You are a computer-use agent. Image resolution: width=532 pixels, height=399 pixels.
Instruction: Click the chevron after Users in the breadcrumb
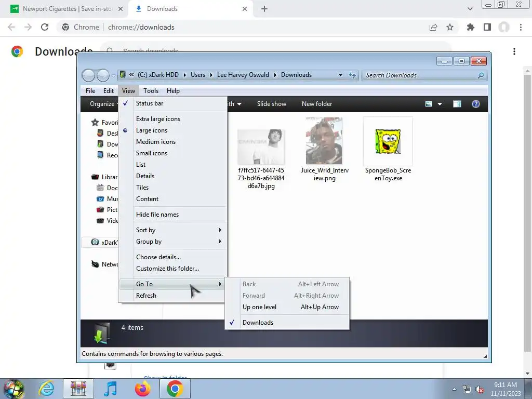tap(211, 75)
